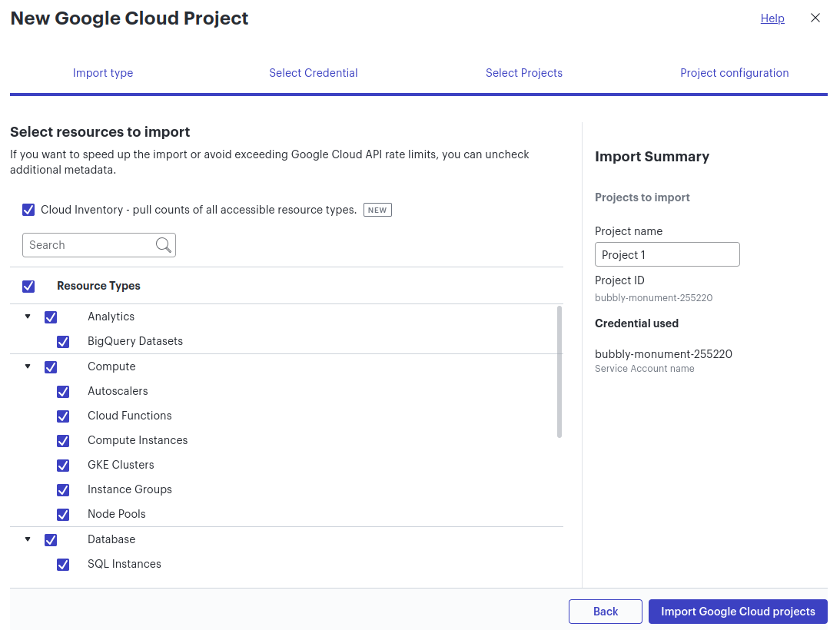Uncheck the Cloud Functions checkbox
Image resolution: width=840 pixels, height=630 pixels.
click(x=63, y=416)
